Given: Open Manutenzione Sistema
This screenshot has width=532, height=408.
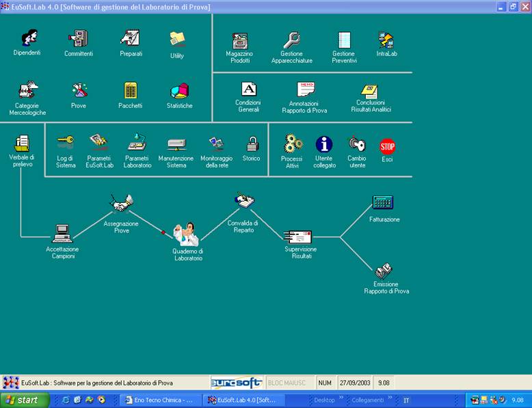Looking at the screenshot, I should click(x=177, y=144).
